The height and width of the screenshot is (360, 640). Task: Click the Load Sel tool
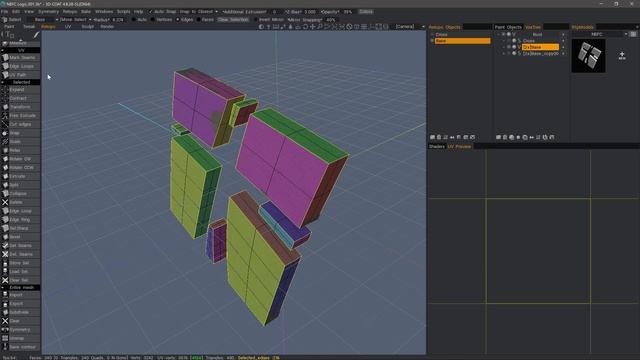coord(20,271)
